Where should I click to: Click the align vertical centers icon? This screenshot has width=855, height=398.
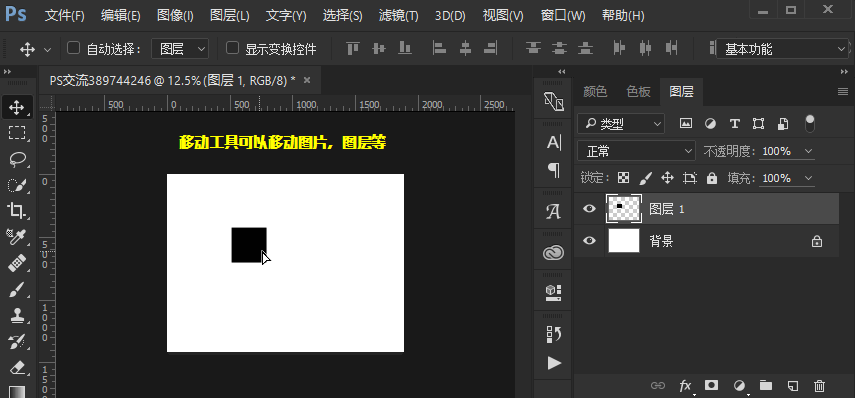point(379,49)
